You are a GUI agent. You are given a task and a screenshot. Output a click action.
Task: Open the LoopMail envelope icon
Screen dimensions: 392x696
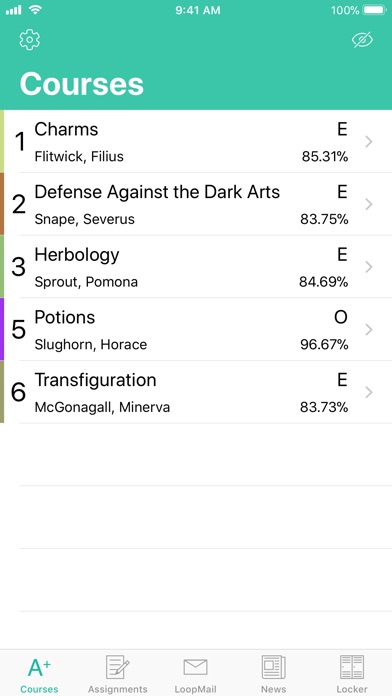(195, 667)
